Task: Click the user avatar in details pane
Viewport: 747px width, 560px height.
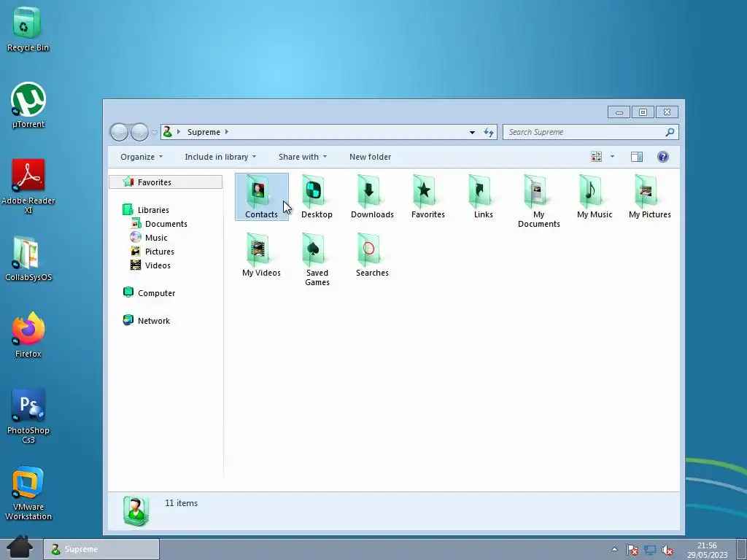Action: pyautogui.click(x=136, y=510)
